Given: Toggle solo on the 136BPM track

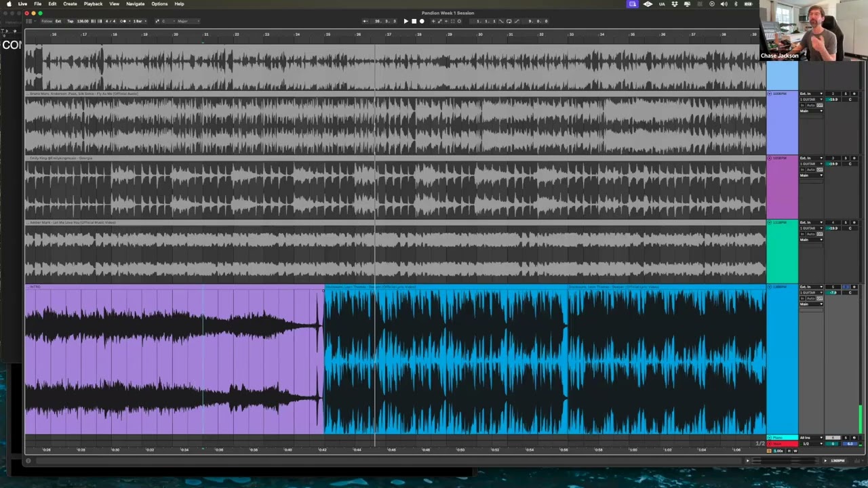Looking at the screenshot, I should (x=846, y=287).
